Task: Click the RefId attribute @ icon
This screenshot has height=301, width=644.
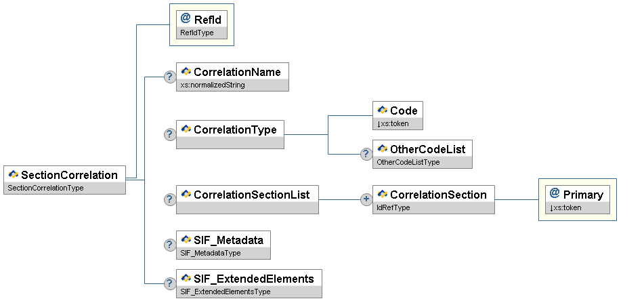Action: pos(186,19)
